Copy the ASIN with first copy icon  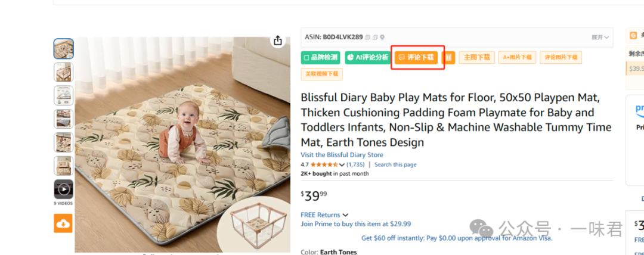pos(367,38)
